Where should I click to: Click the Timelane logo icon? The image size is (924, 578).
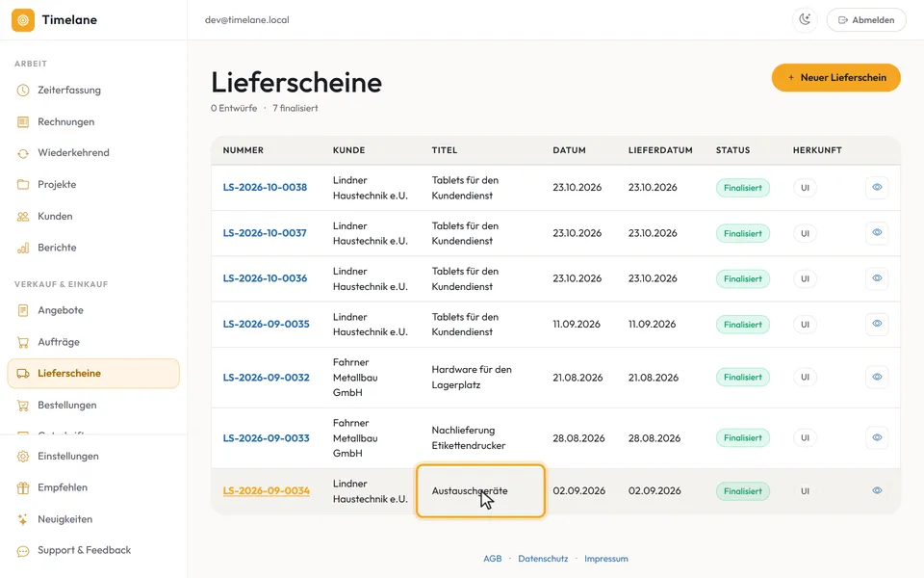(23, 20)
